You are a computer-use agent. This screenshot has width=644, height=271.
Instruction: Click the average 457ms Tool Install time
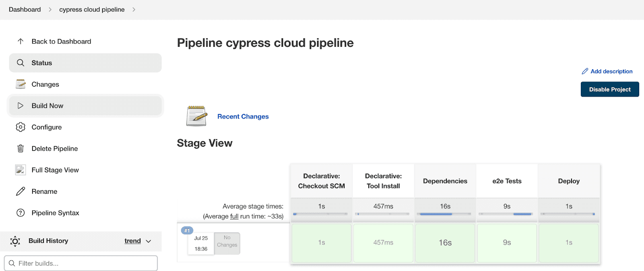point(383,206)
